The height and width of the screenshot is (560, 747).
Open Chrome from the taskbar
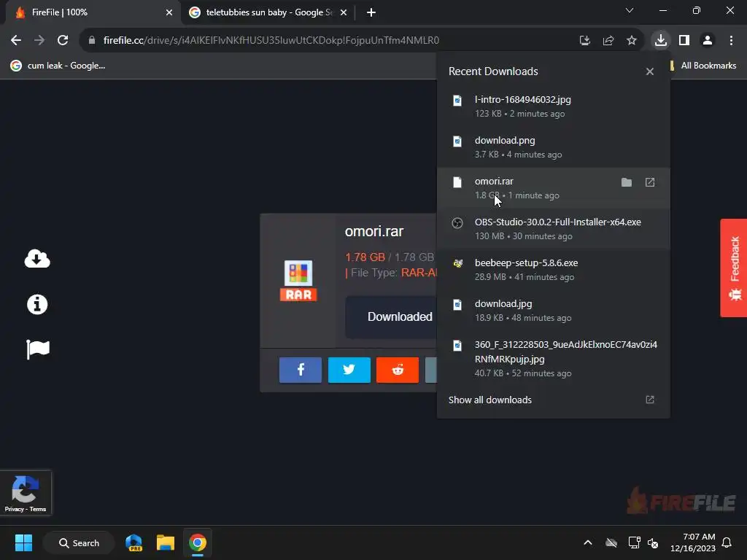[x=198, y=542]
